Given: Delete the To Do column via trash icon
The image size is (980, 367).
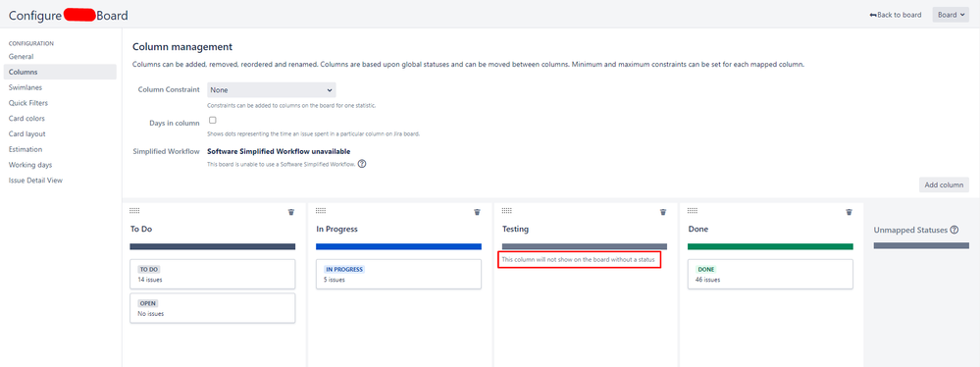Looking at the screenshot, I should point(290,212).
